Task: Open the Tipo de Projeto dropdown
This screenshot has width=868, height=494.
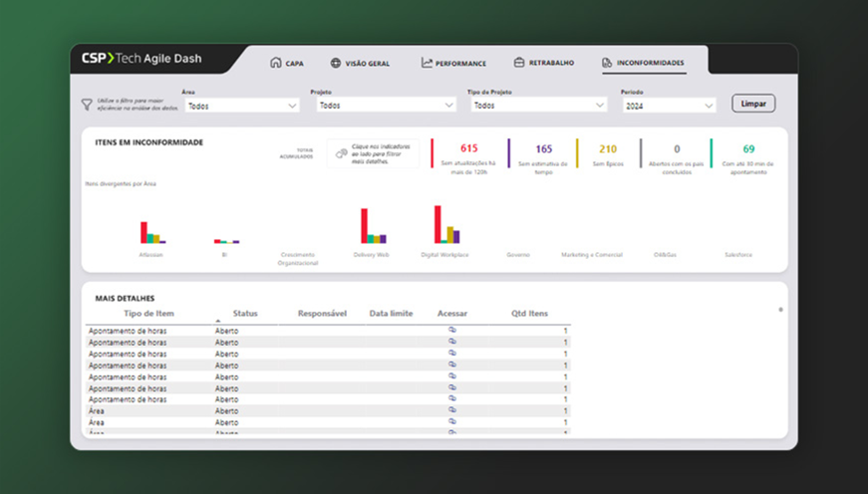Action: click(x=537, y=105)
